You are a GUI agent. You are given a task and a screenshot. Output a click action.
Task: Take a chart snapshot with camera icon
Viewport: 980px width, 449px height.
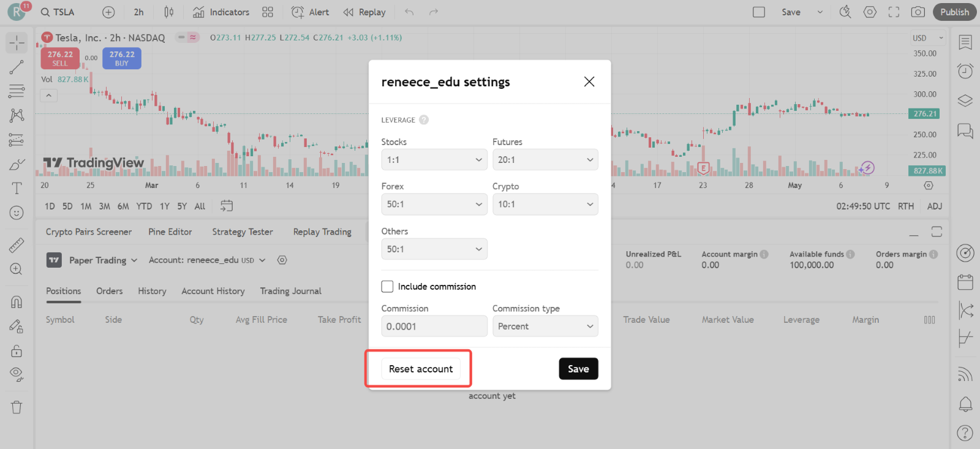click(x=918, y=12)
